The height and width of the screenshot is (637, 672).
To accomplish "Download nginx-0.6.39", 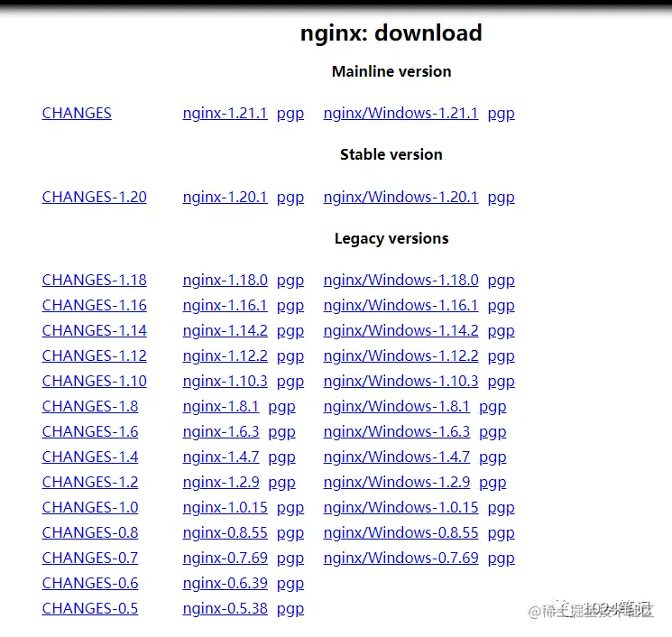I will pos(225,584).
